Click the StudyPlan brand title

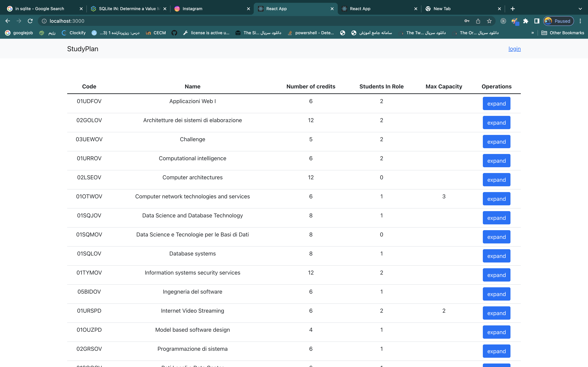point(83,49)
